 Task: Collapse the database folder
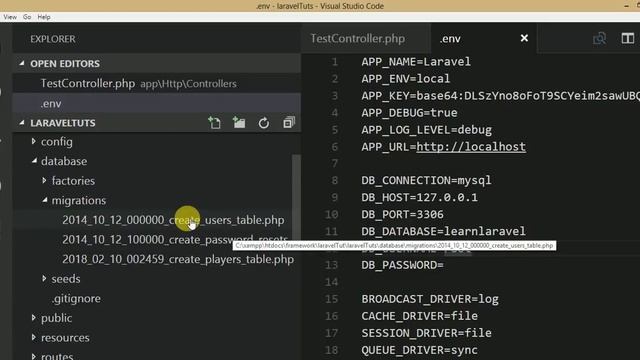[64, 161]
